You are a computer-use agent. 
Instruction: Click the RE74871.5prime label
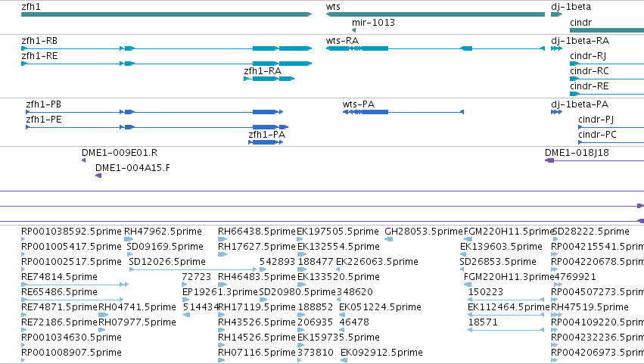pos(59,307)
